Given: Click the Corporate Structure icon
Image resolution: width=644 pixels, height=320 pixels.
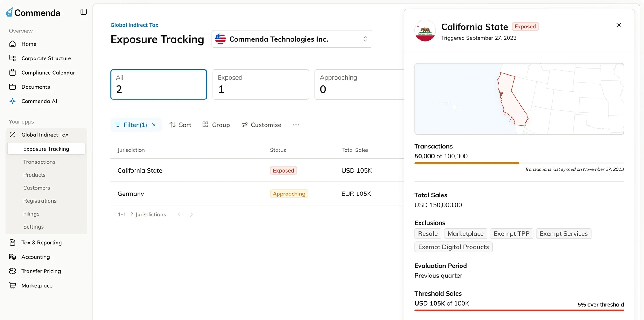Looking at the screenshot, I should tap(13, 58).
